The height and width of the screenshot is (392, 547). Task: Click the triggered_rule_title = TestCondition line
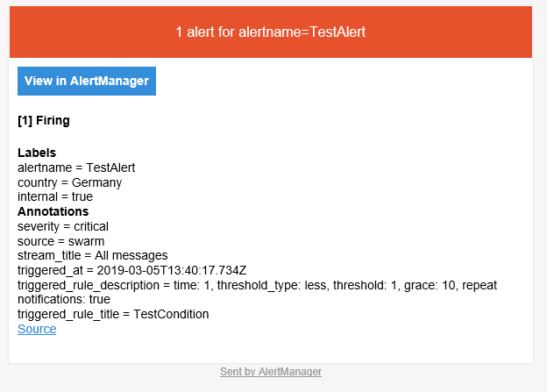113,314
